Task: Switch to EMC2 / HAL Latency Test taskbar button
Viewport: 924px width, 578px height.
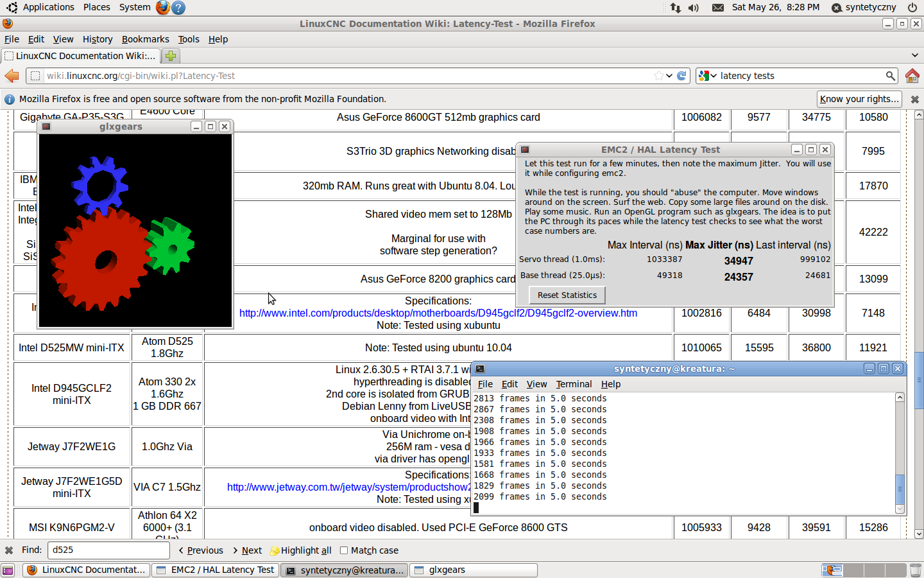Action: [216, 570]
